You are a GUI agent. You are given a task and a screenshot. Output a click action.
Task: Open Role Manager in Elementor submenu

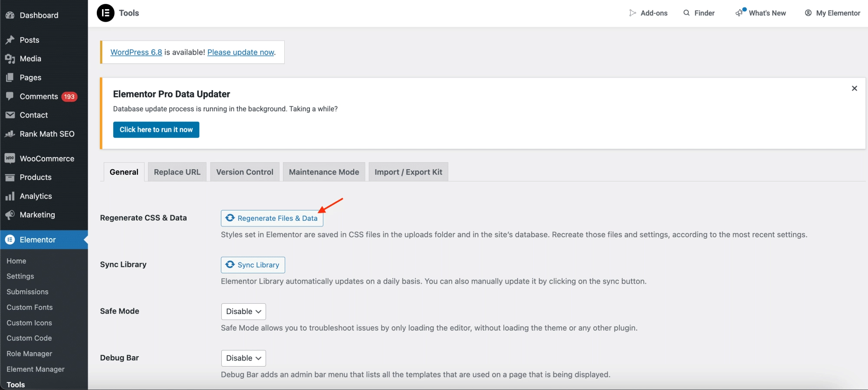click(x=29, y=354)
